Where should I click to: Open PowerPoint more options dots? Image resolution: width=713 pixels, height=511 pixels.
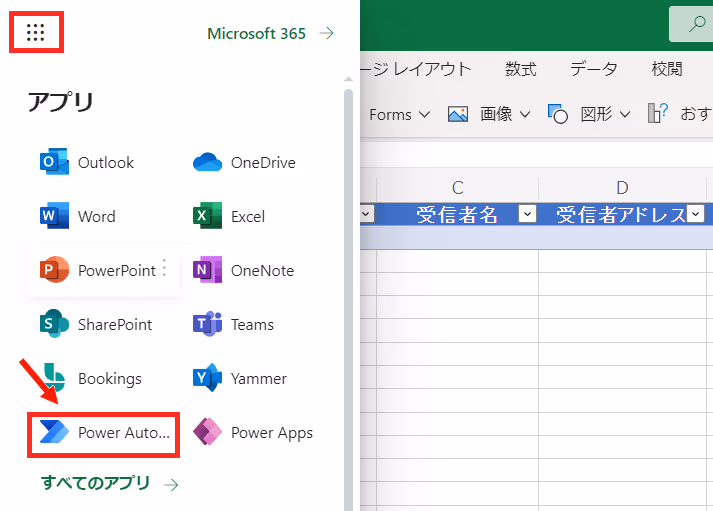pyautogui.click(x=165, y=268)
